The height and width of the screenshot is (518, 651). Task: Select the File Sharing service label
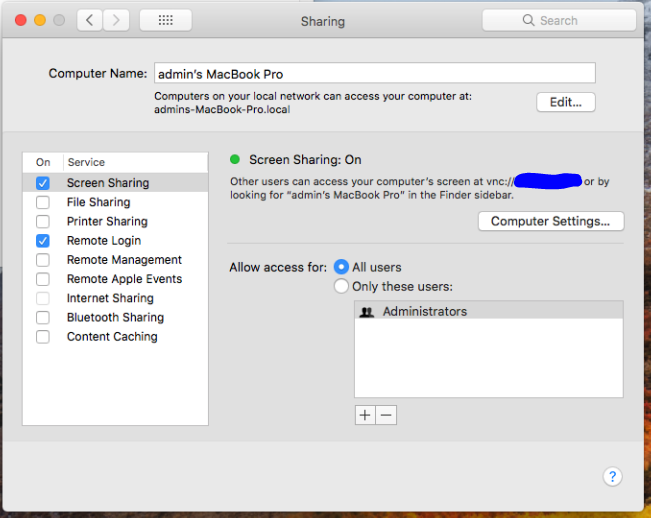point(98,202)
